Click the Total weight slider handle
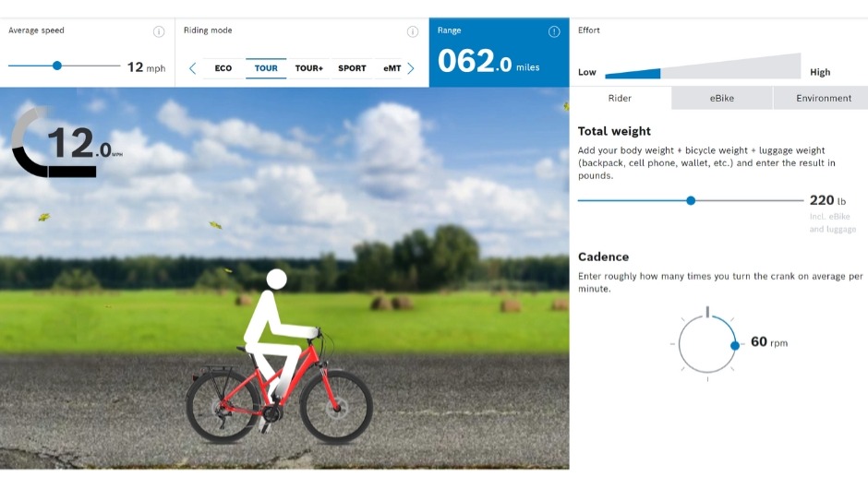Screen dimensions: 868x489 (691, 200)
